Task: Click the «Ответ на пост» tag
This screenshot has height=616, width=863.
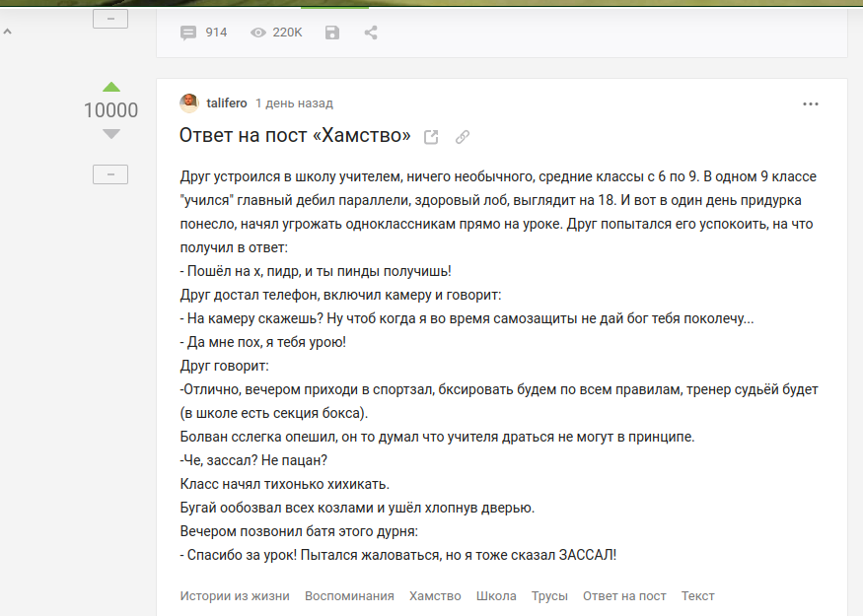Action: click(624, 596)
